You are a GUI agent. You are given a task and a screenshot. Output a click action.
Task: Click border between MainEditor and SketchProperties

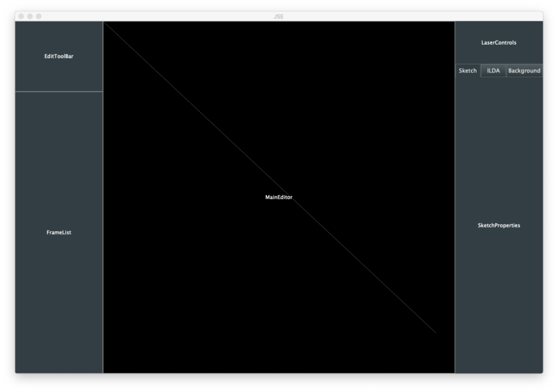[x=455, y=218]
